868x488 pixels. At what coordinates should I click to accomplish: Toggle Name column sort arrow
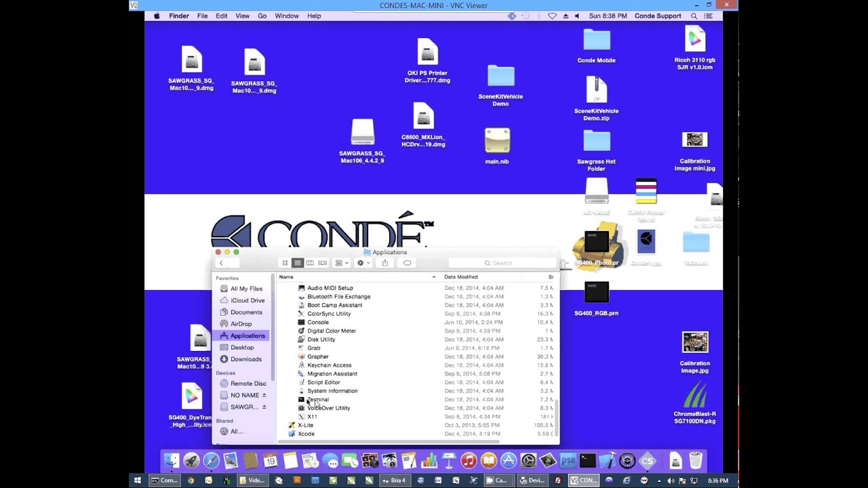coord(434,277)
